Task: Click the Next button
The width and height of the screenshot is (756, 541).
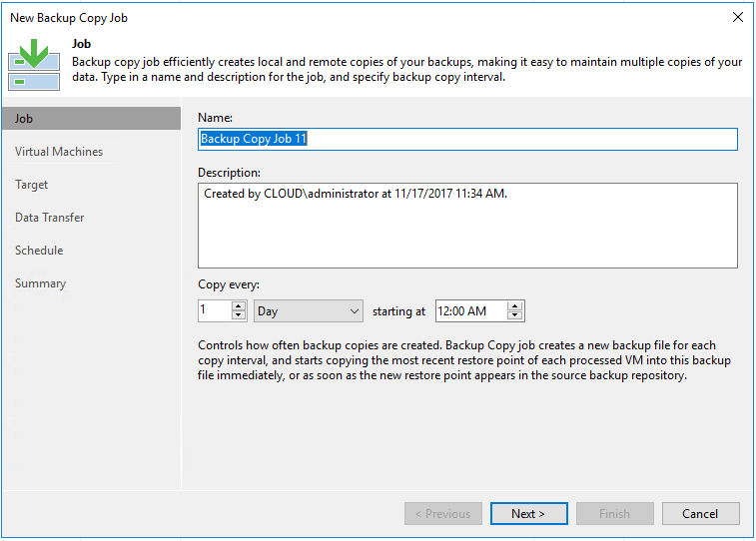Action: (528, 514)
